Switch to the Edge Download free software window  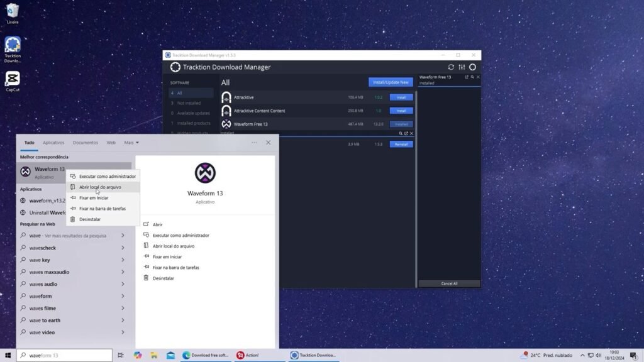click(206, 355)
